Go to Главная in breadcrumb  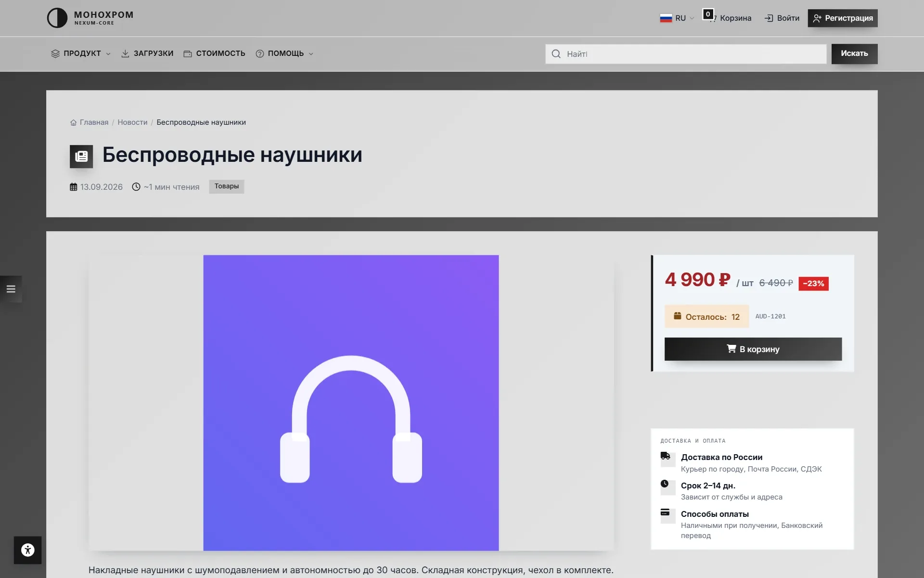[x=94, y=122]
